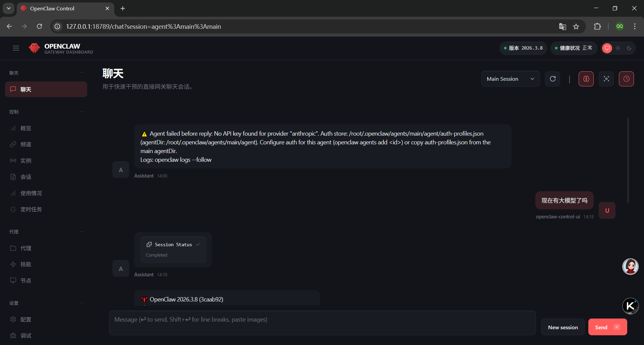
Task: Click assistant avatar near 14:08 message
Action: 121,170
